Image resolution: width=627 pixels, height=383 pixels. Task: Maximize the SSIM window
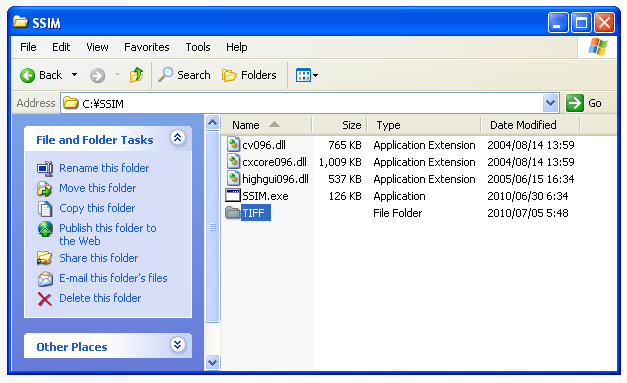point(581,22)
